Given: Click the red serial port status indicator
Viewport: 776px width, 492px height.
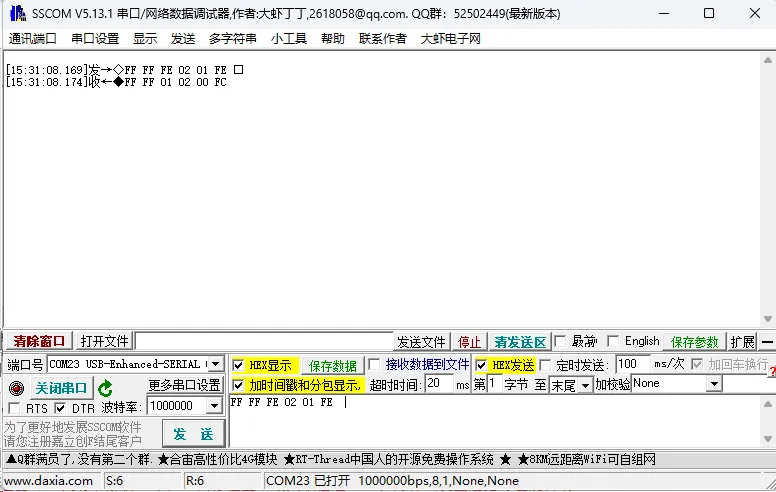Looking at the screenshot, I should coord(16,388).
